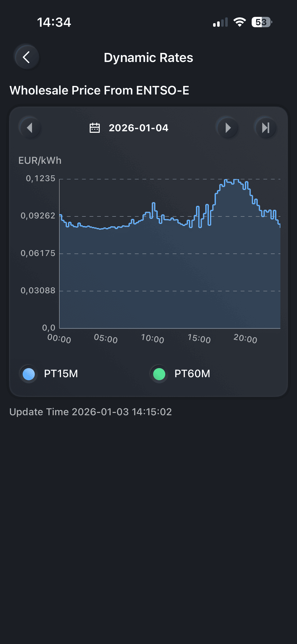Tap the 14:34 status bar clock
Viewport: 297px width, 644px height.
54,22
